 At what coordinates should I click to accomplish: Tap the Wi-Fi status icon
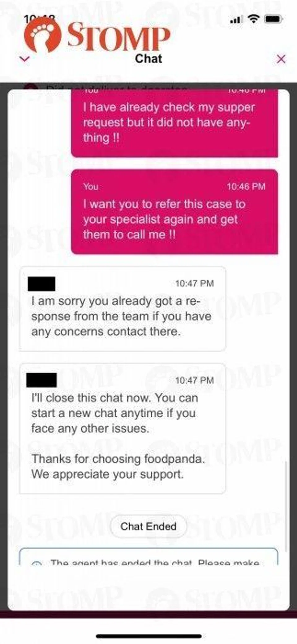pyautogui.click(x=254, y=19)
